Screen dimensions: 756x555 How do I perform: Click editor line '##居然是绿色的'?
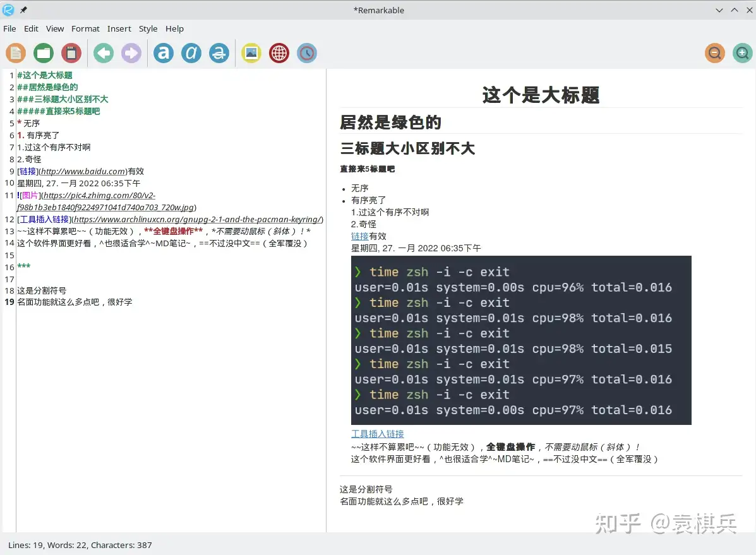coord(48,87)
